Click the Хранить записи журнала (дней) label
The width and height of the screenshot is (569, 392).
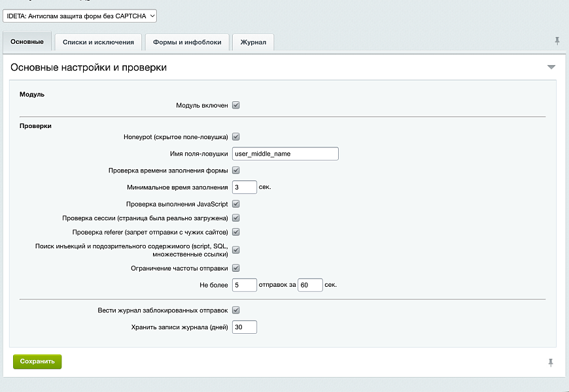pos(180,327)
